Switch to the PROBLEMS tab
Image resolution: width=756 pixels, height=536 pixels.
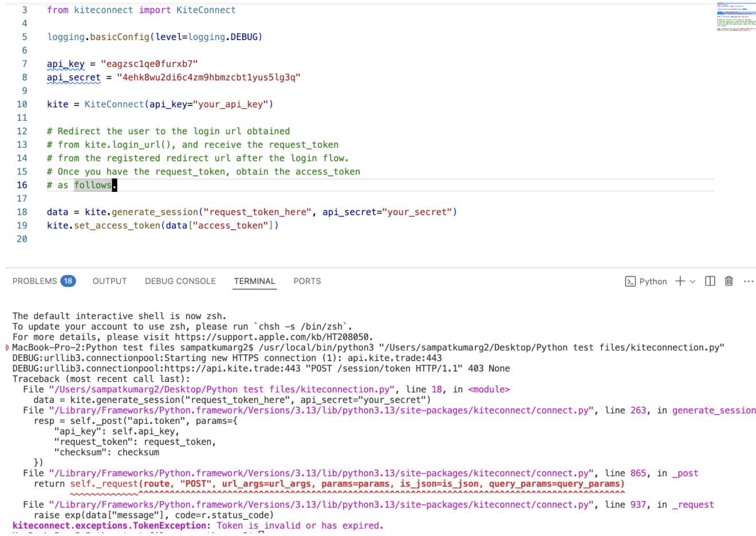click(x=34, y=281)
